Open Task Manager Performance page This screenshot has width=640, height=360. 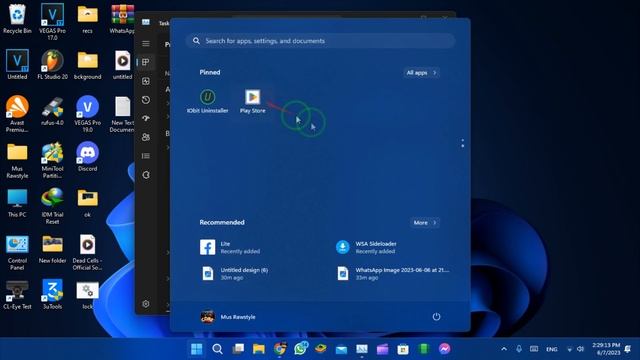tap(146, 81)
